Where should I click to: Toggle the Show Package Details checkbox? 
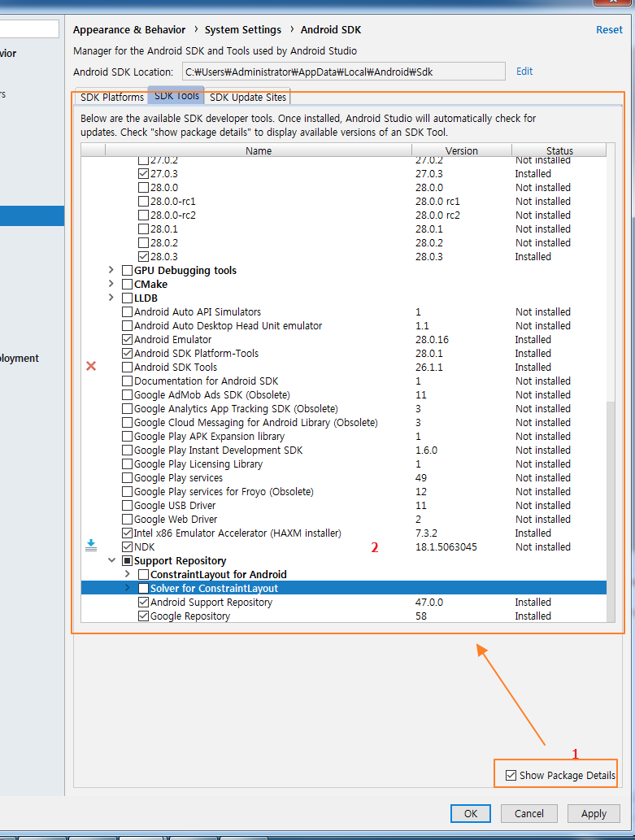pos(511,775)
